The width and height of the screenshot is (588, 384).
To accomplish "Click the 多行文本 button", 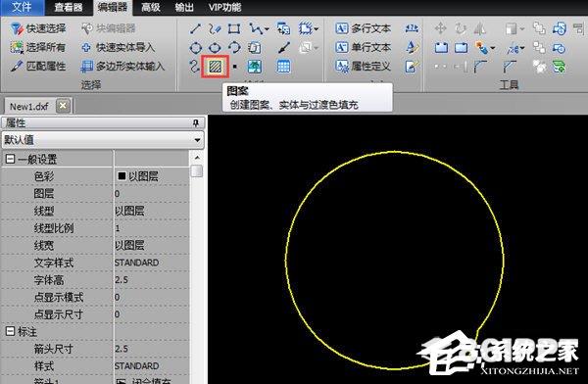I will click(364, 28).
